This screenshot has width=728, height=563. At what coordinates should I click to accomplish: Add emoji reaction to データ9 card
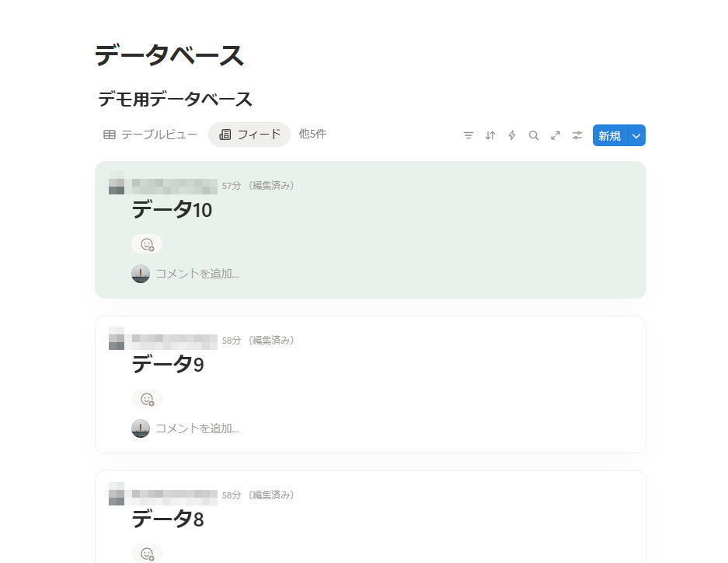(x=147, y=399)
